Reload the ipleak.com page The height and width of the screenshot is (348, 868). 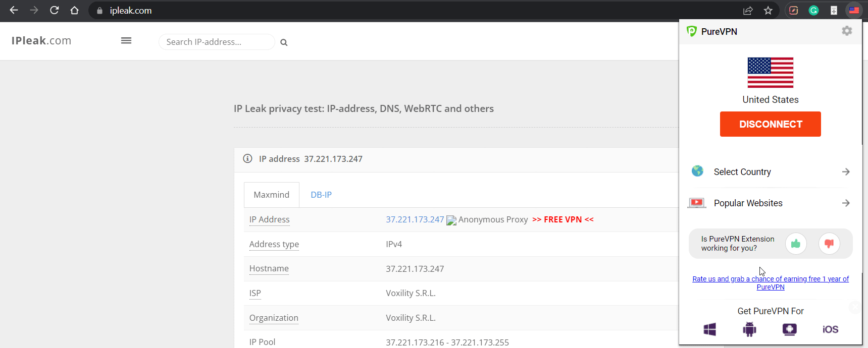(x=54, y=10)
